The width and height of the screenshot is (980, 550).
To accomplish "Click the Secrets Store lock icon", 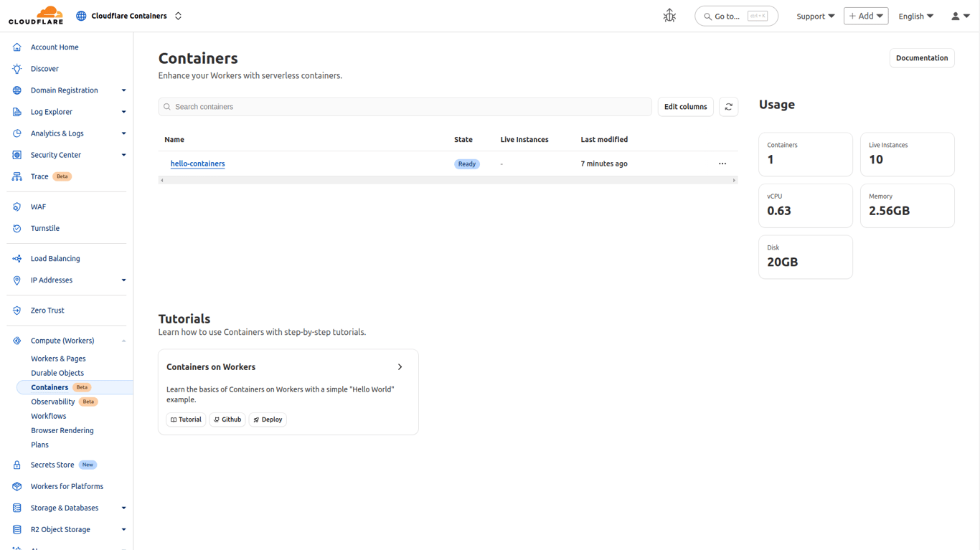I will [17, 465].
